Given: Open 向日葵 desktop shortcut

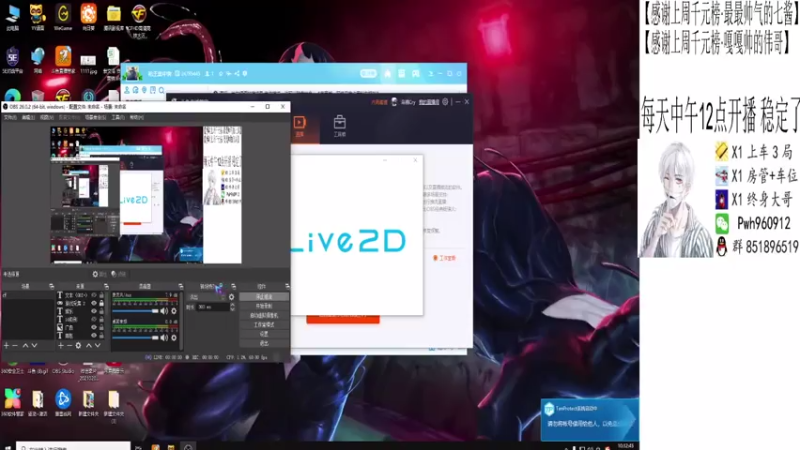Looking at the screenshot, I should (x=88, y=17).
